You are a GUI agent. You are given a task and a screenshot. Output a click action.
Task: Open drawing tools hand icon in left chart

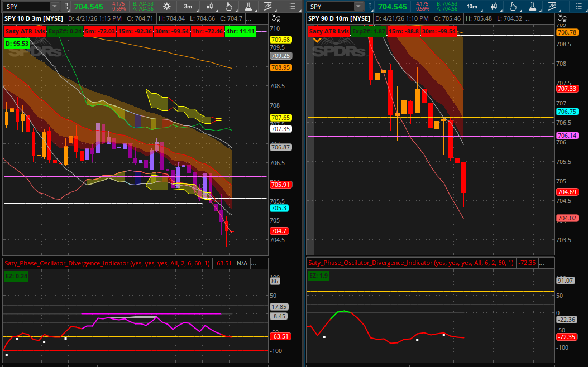[229, 6]
